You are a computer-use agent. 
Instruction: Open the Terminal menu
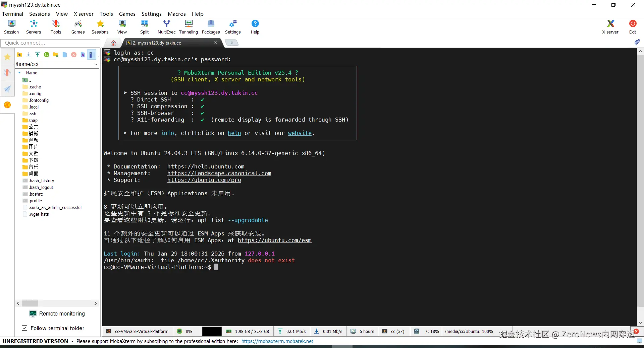12,14
